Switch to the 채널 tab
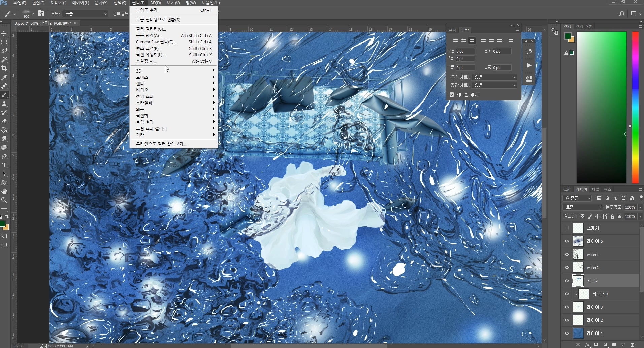The width and height of the screenshot is (644, 348). [x=595, y=190]
